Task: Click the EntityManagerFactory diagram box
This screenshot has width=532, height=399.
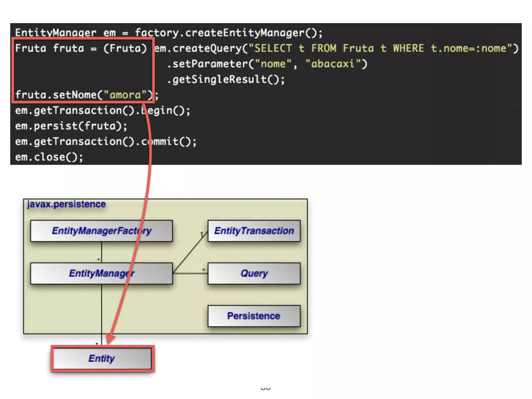Action: 101,231
